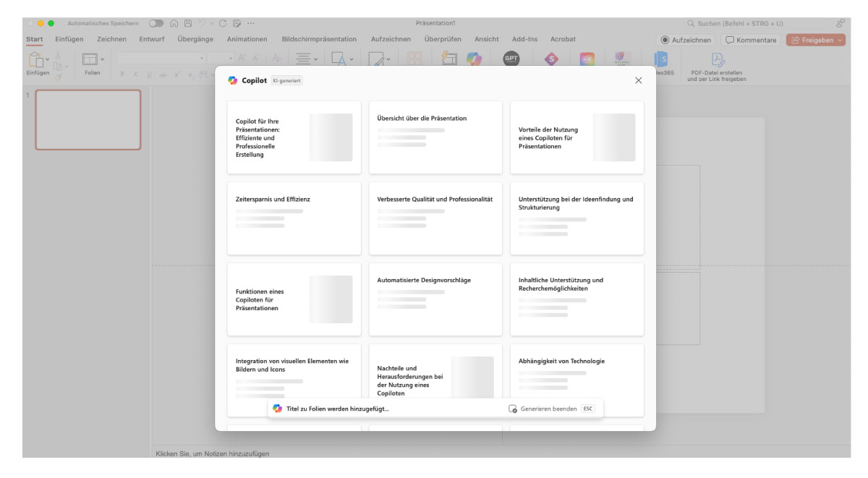Click the Aufzeichnen record button
The image size is (868, 478).
(x=686, y=40)
